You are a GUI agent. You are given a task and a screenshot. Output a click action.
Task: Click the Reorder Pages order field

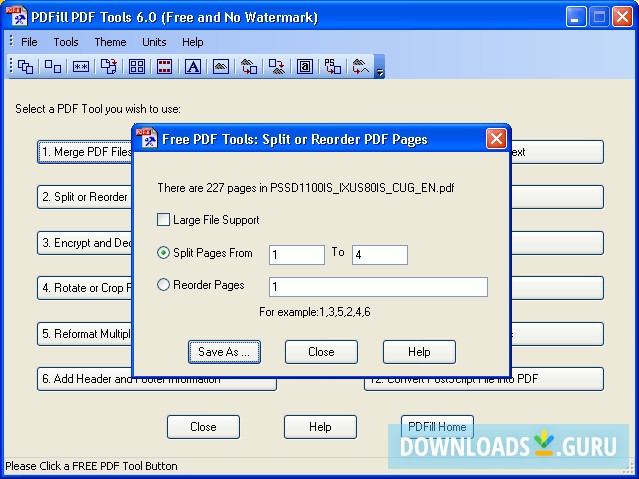click(378, 287)
